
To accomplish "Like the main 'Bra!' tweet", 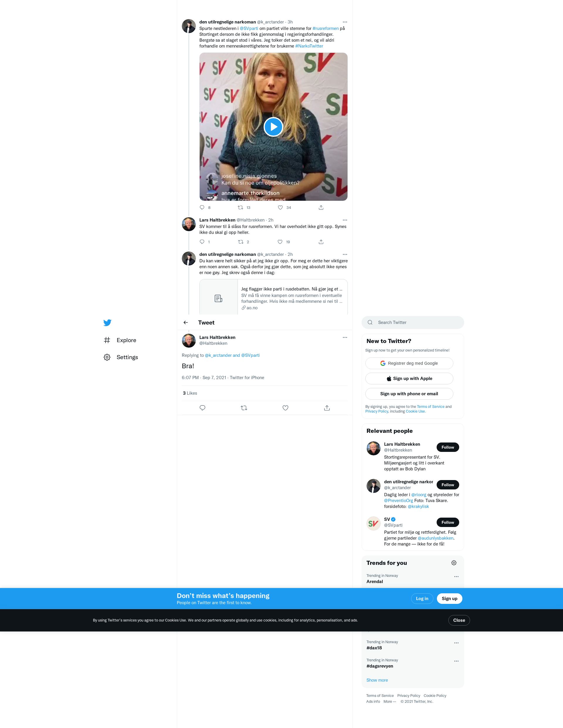I will (285, 408).
